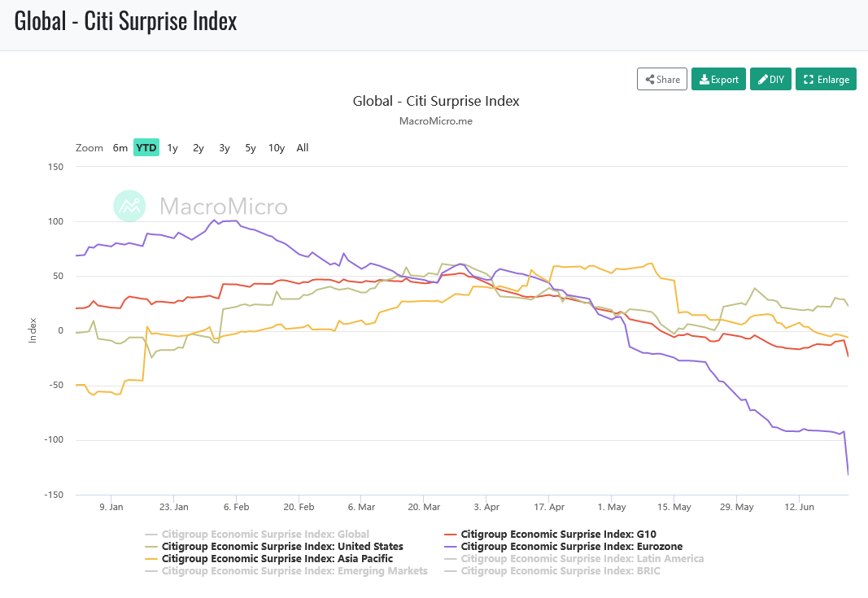Viewport: 868px width, 598px height.
Task: Show All available history
Action: pos(303,148)
